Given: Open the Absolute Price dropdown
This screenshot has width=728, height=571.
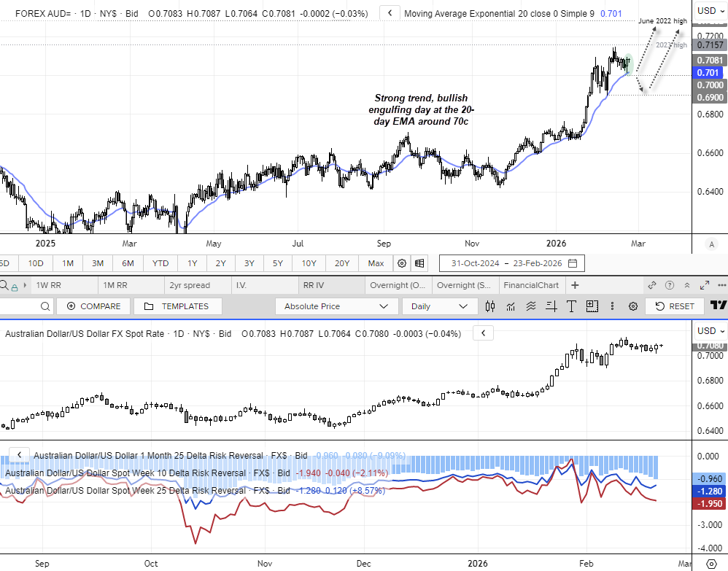Looking at the screenshot, I should tap(336, 306).
